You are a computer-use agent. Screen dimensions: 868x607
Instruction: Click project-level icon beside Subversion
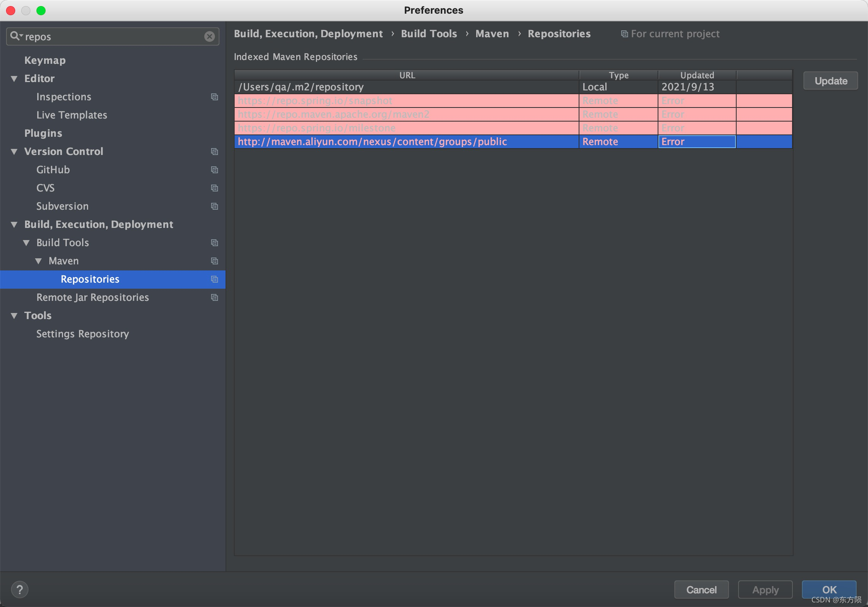tap(215, 206)
